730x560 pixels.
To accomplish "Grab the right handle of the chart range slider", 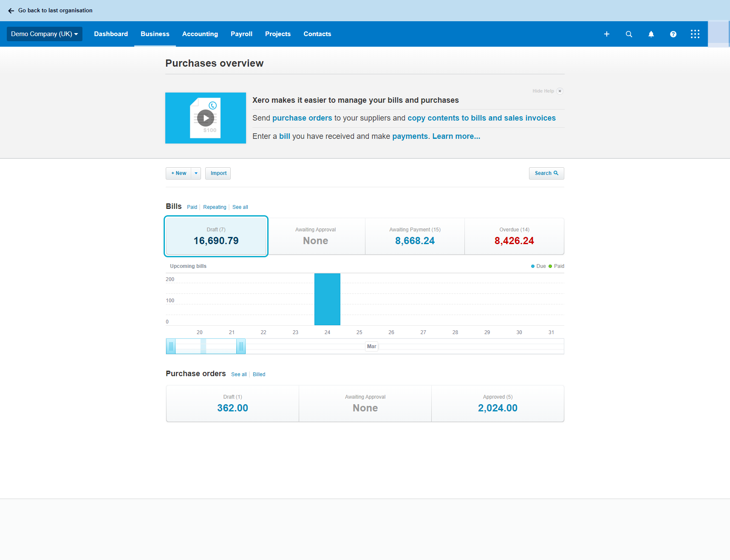I will tap(241, 346).
